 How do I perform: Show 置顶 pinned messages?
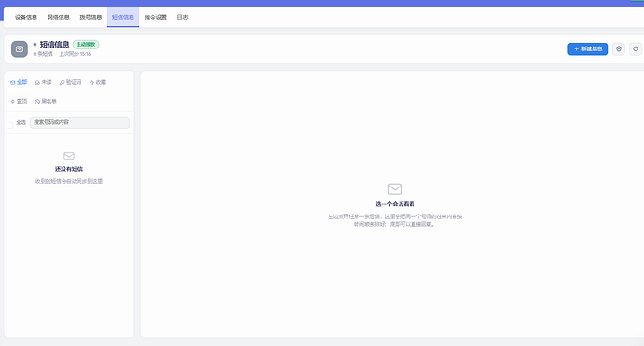19,101
